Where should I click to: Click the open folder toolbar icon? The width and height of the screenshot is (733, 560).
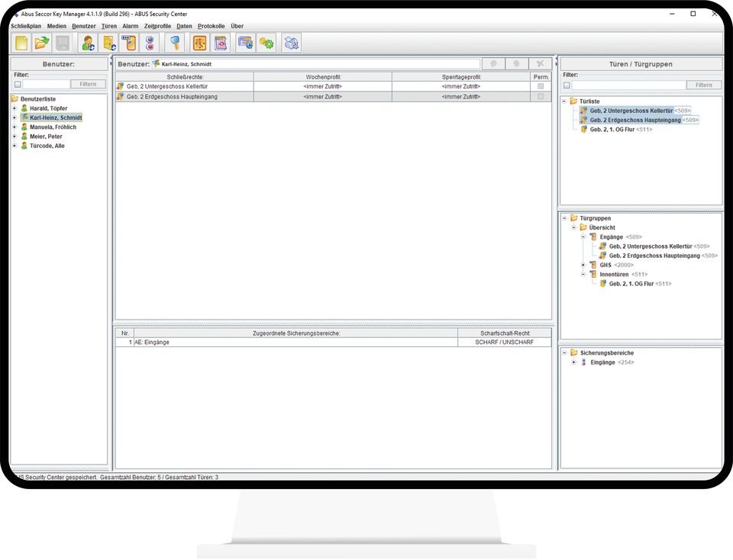pyautogui.click(x=41, y=43)
